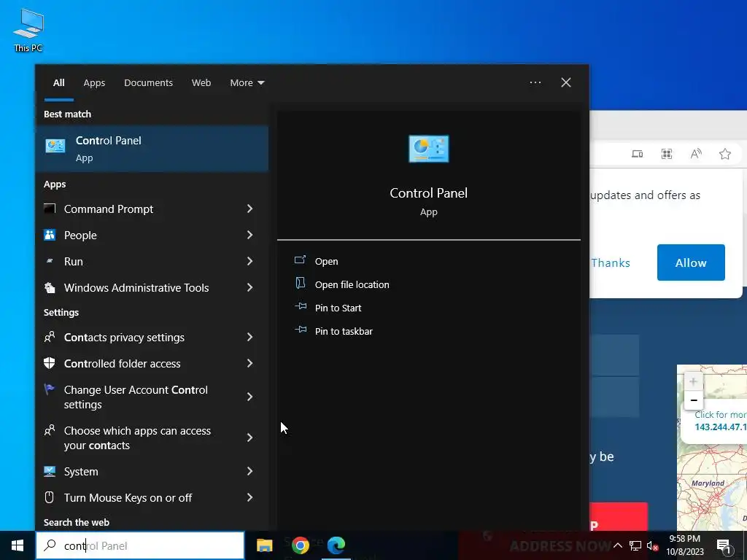
Task: Expand Run result arrow
Action: pyautogui.click(x=249, y=261)
